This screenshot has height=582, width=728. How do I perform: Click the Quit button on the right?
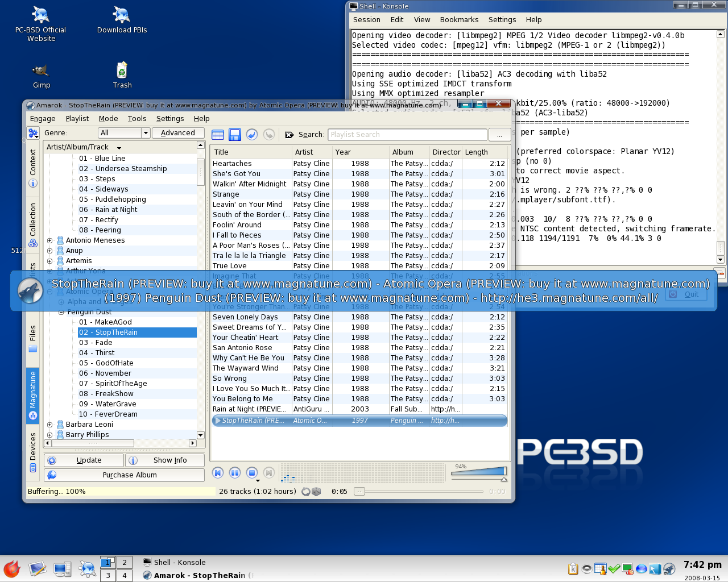pos(686,294)
